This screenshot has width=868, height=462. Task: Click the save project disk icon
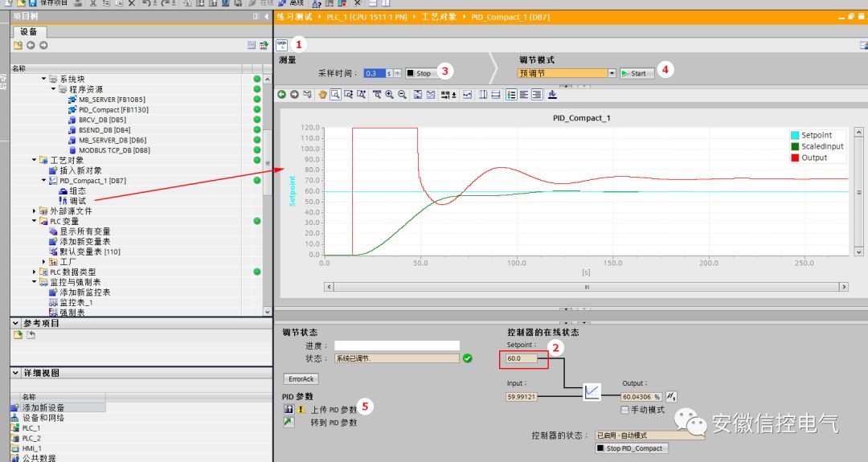(34, 4)
